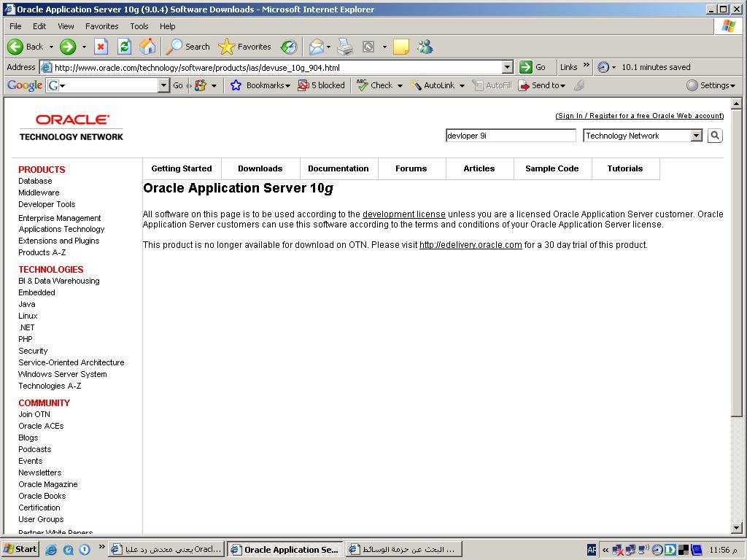Image resolution: width=747 pixels, height=560 pixels.
Task: Open the Send to dropdown
Action: [542, 85]
